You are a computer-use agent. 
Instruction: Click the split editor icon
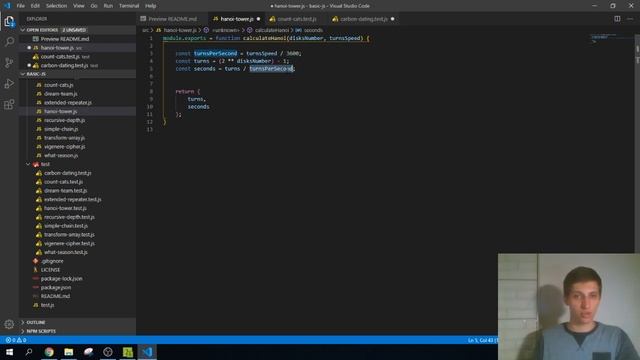(x=617, y=19)
